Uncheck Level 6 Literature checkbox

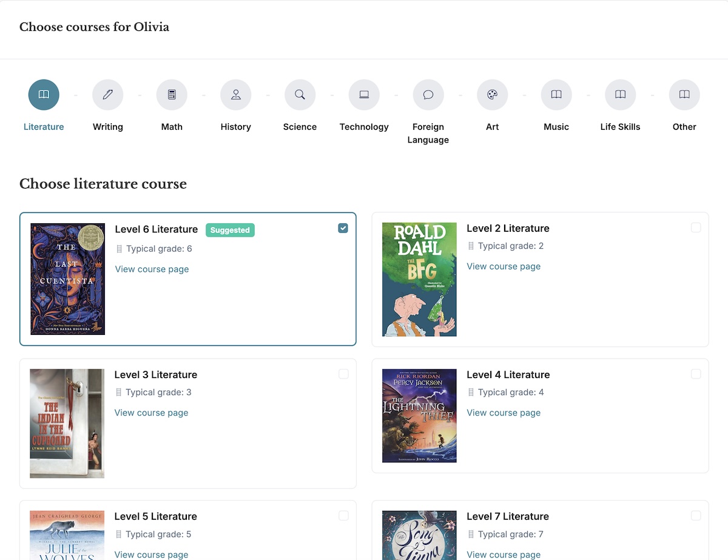click(x=343, y=228)
